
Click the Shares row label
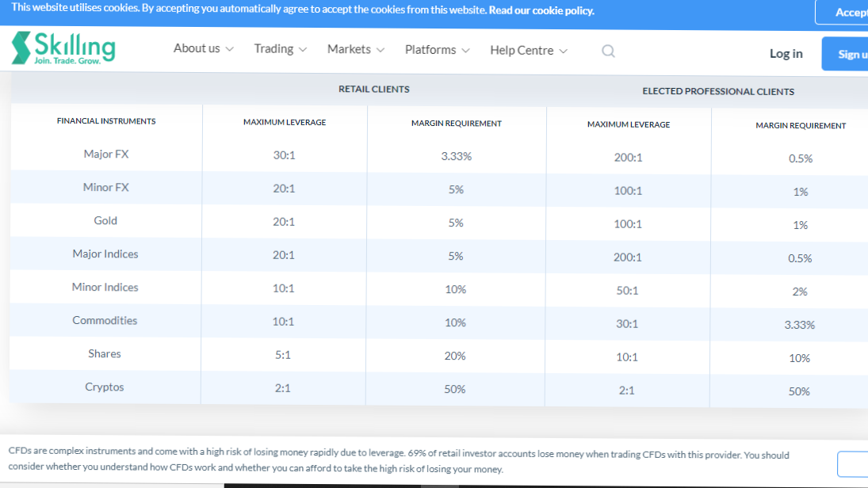click(x=104, y=353)
